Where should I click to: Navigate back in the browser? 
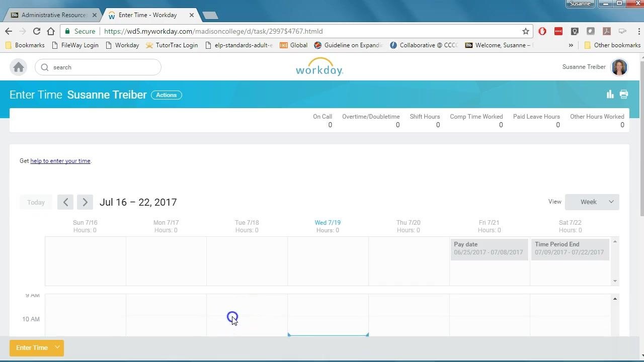(9, 31)
